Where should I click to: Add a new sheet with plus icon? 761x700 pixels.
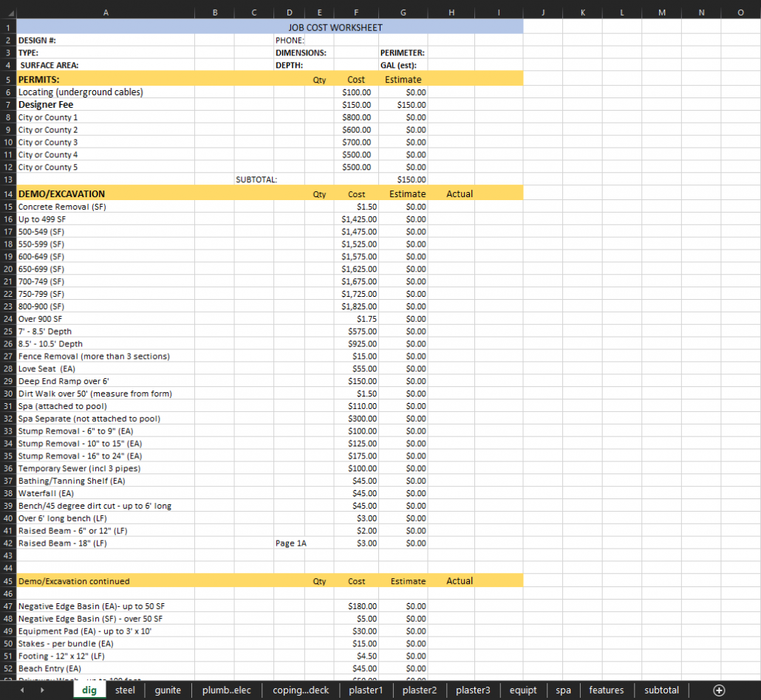pyautogui.click(x=718, y=690)
